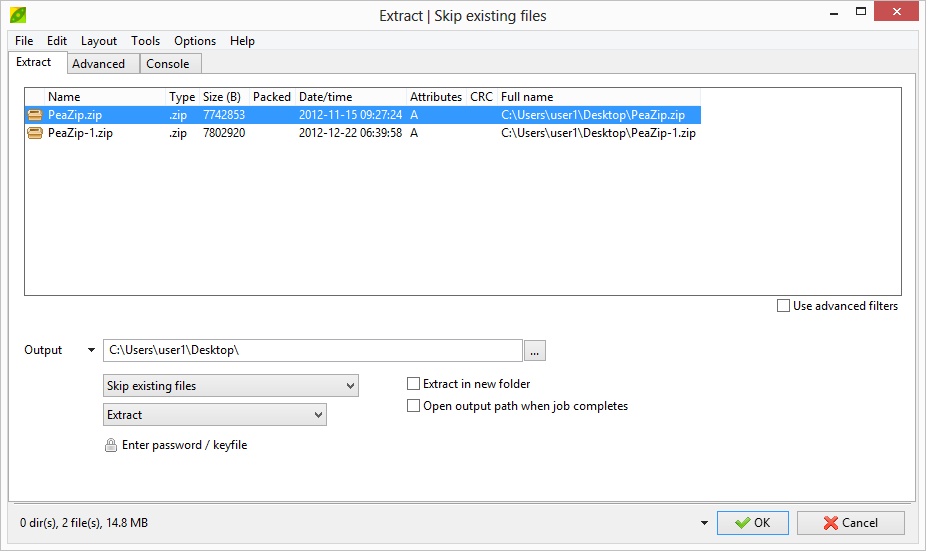
Task: Sort by Full name column header
Action: pos(599,97)
